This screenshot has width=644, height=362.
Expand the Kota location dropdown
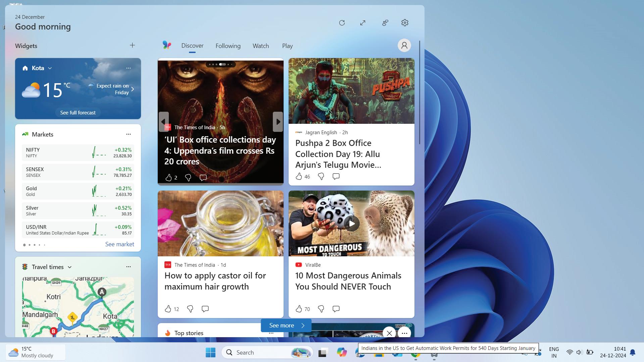tap(50, 68)
